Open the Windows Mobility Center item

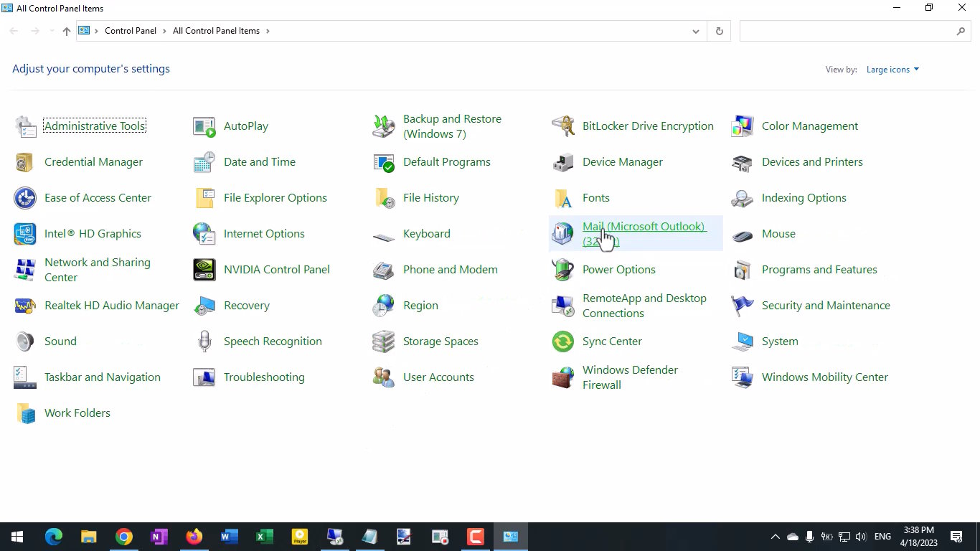point(810,377)
